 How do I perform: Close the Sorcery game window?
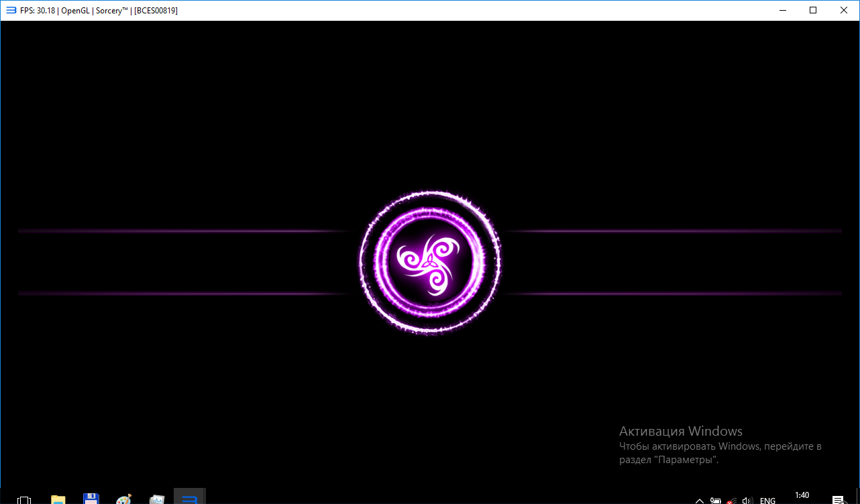[x=844, y=10]
